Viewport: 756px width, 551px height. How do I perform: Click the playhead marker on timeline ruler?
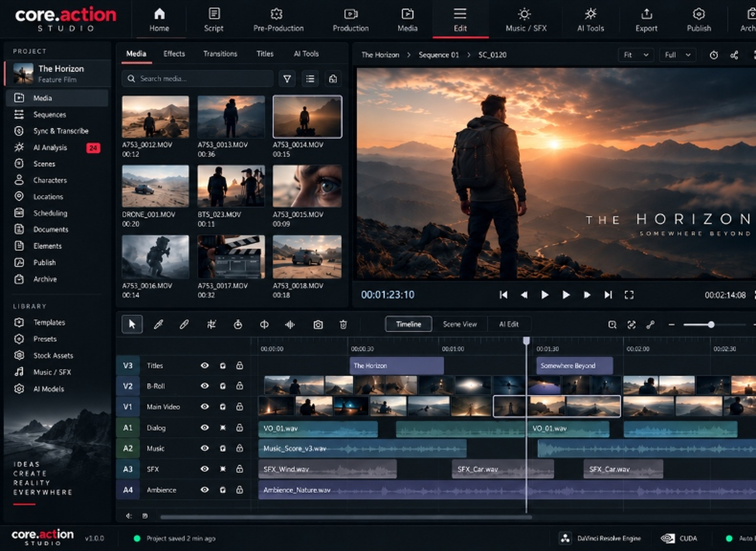pos(526,341)
